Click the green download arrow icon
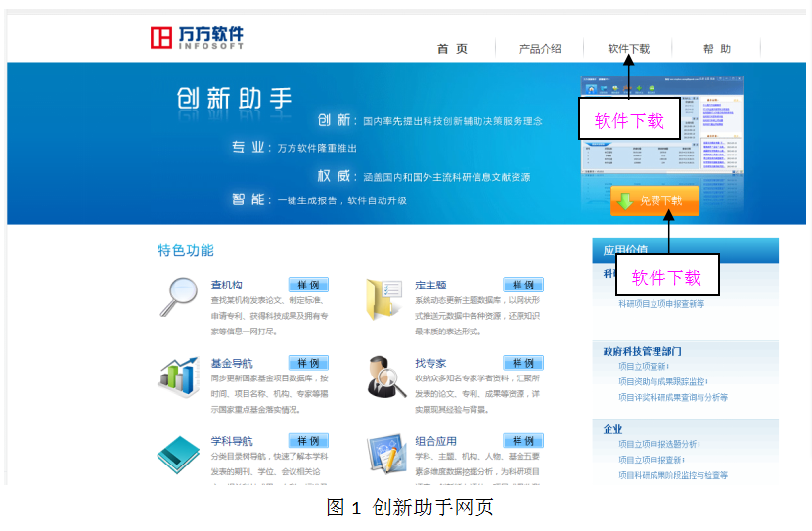The image size is (812, 531). click(625, 201)
